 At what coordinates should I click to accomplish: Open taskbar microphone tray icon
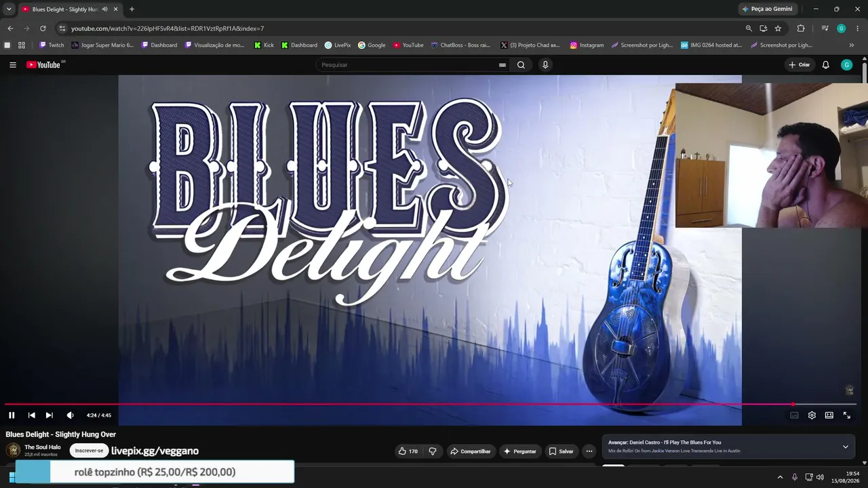(795, 477)
